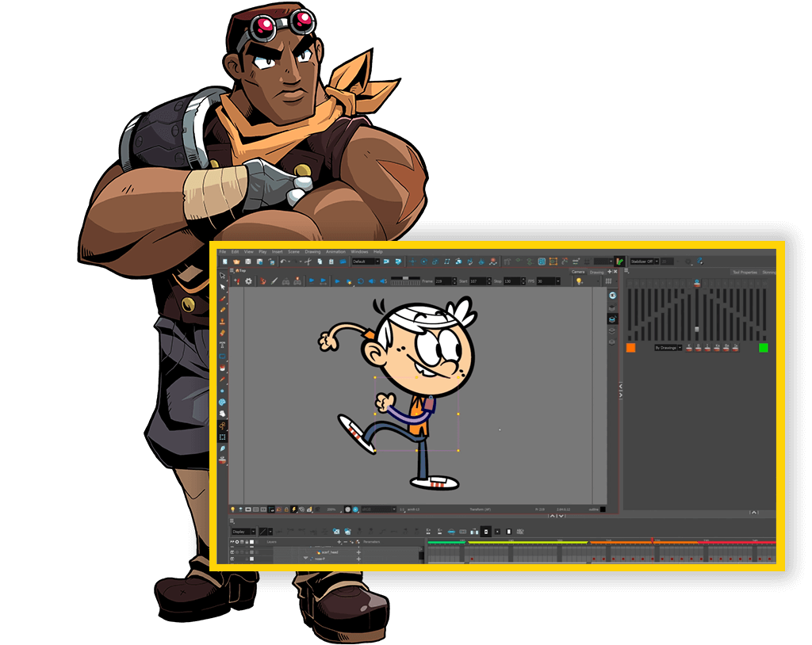This screenshot has height=645, width=812.
Task: Click the Start frame stepper arrows
Action: [489, 281]
